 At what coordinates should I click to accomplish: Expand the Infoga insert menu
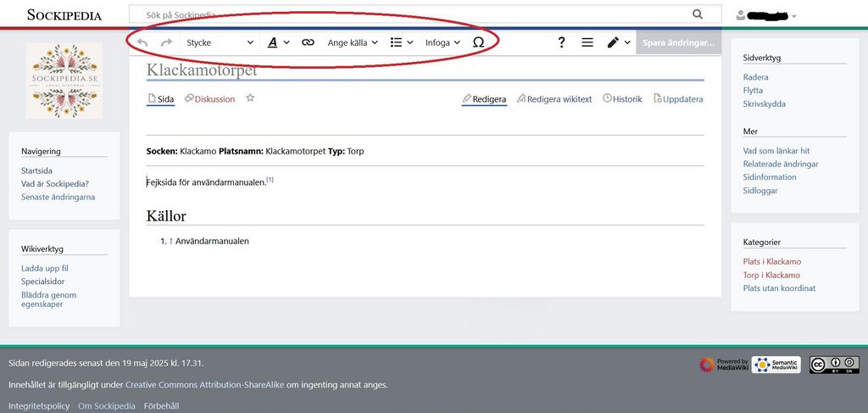click(442, 42)
